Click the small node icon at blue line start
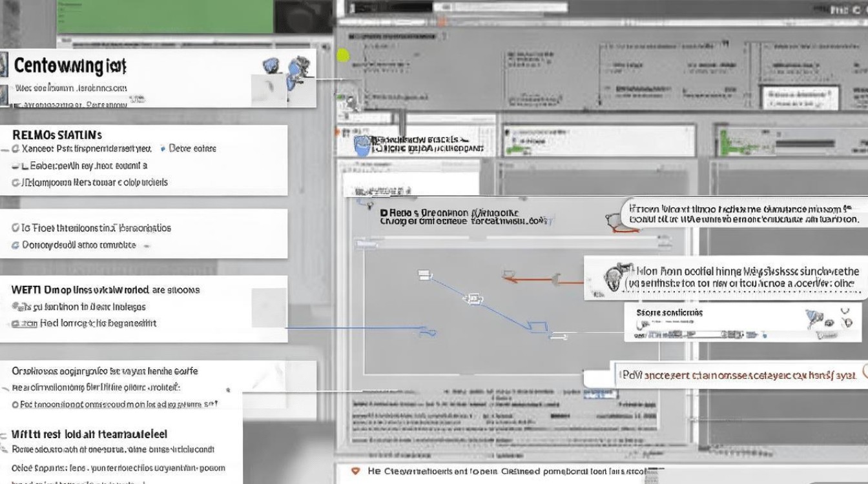This screenshot has width=868, height=484. [424, 275]
